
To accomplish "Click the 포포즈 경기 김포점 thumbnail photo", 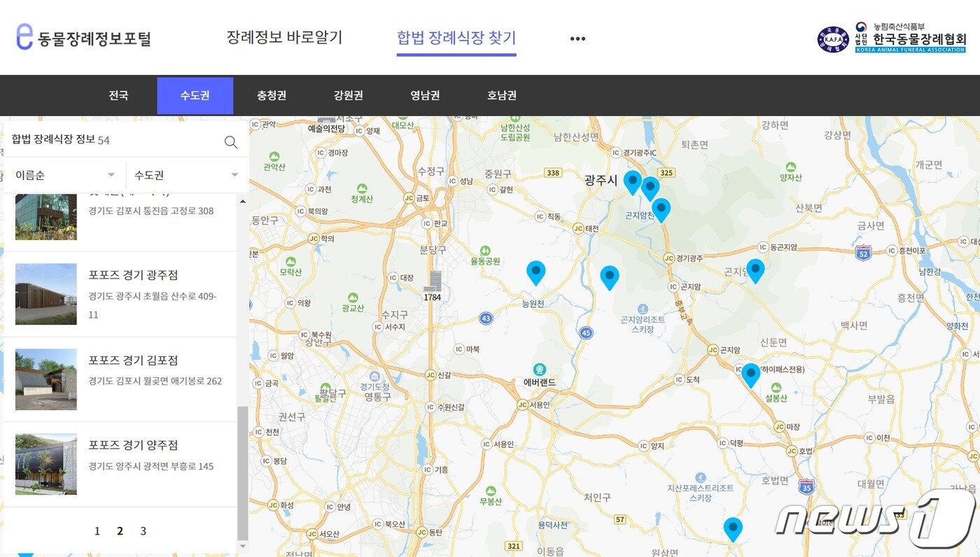I will (x=45, y=379).
